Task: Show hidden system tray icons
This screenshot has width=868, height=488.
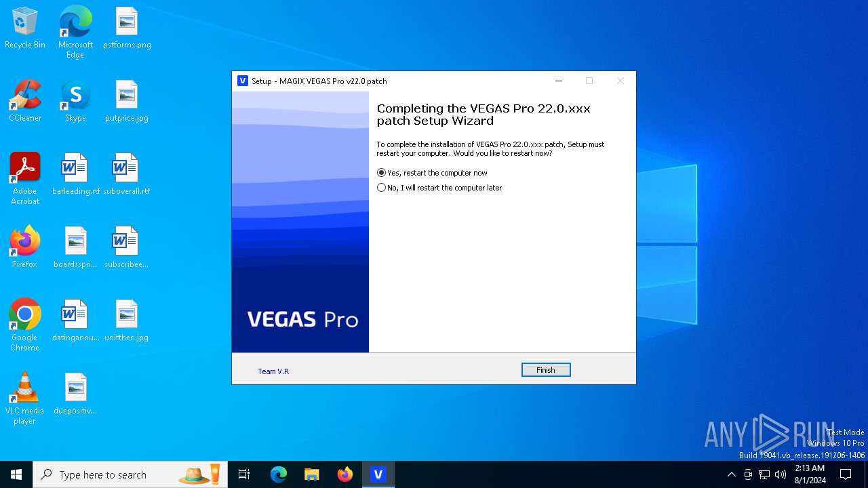Action: 731,474
